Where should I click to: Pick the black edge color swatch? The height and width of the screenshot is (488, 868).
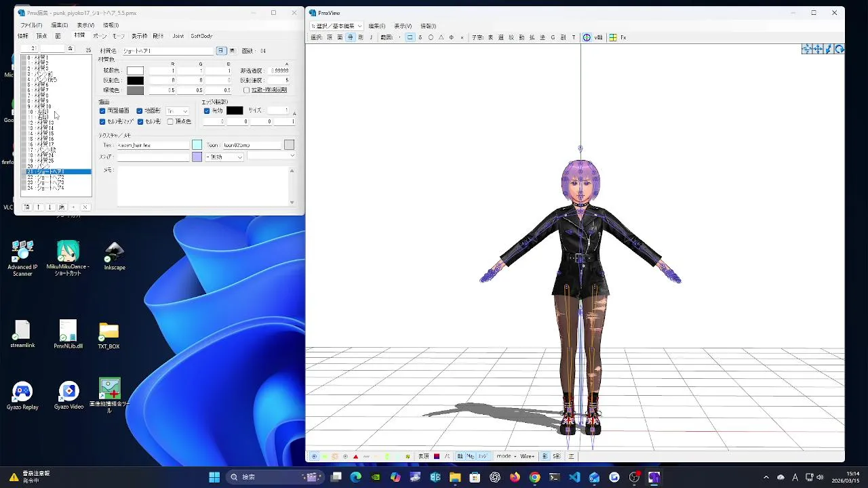pos(235,110)
